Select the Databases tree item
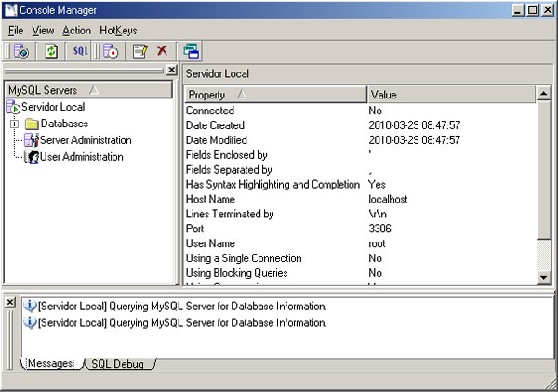This screenshot has width=558, height=392. [64, 124]
